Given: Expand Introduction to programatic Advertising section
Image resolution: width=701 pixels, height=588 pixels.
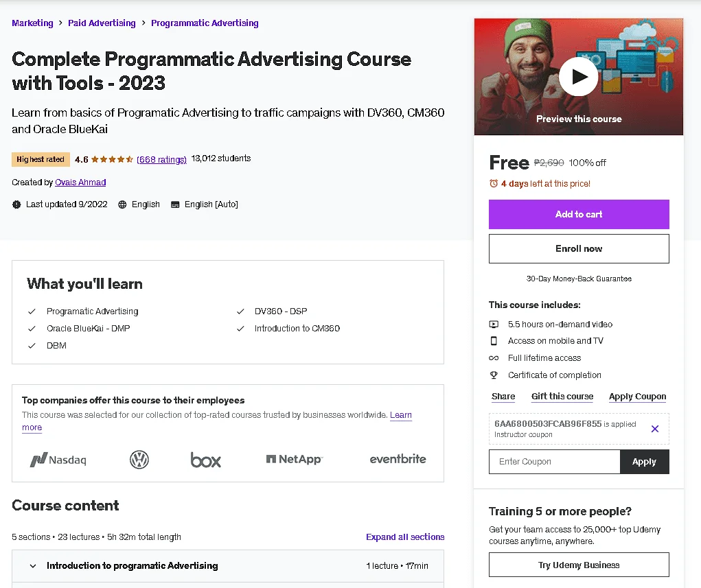Looking at the screenshot, I should (x=228, y=566).
